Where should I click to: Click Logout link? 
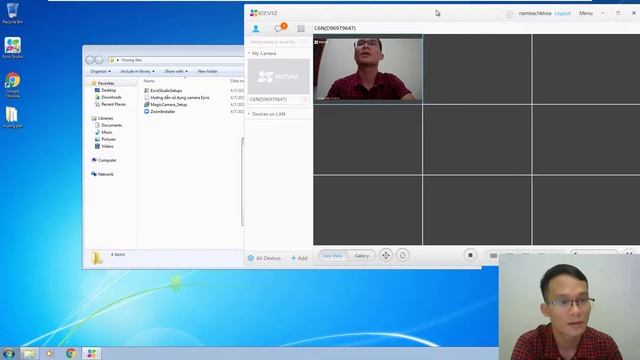[x=562, y=13]
